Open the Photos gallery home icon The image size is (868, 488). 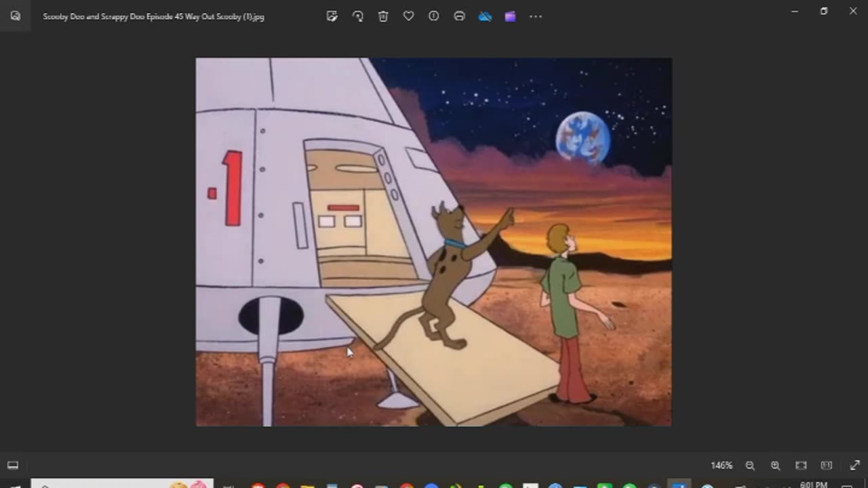[15, 16]
